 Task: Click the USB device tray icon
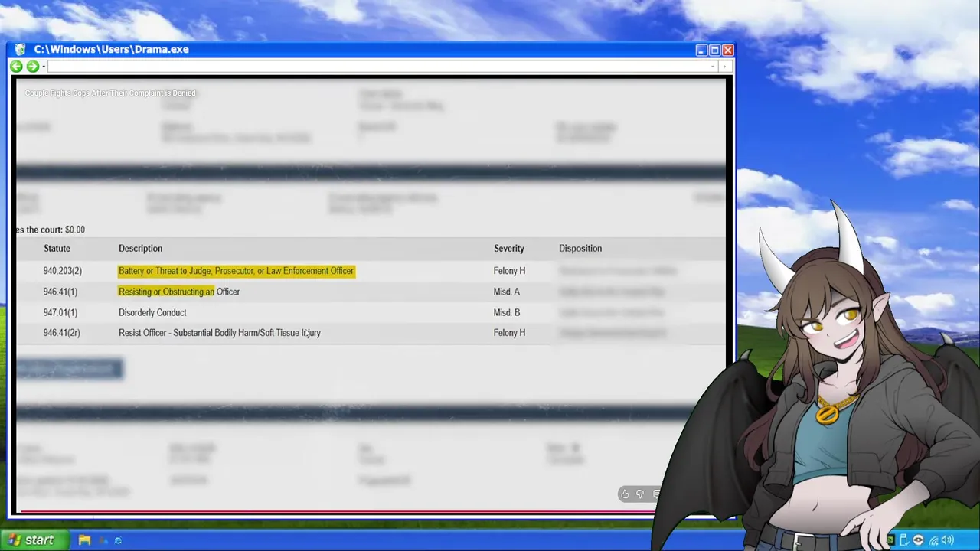904,540
